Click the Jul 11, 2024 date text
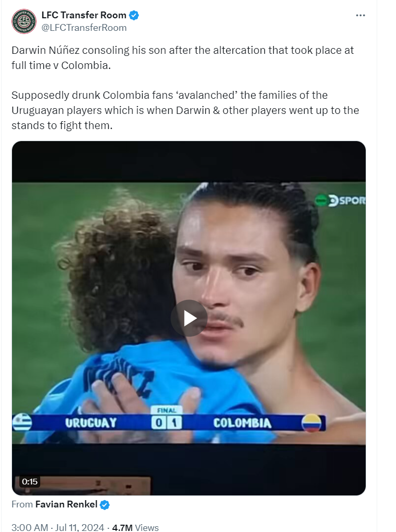 pyautogui.click(x=79, y=527)
